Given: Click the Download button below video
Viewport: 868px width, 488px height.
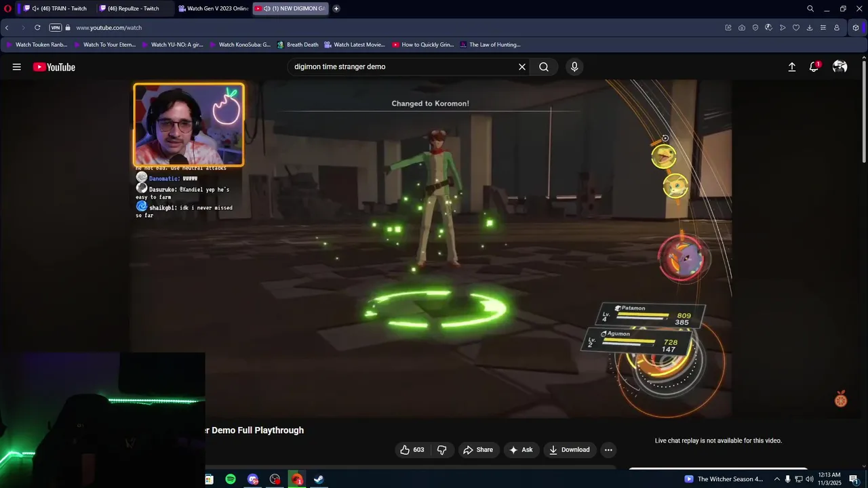Looking at the screenshot, I should [570, 450].
